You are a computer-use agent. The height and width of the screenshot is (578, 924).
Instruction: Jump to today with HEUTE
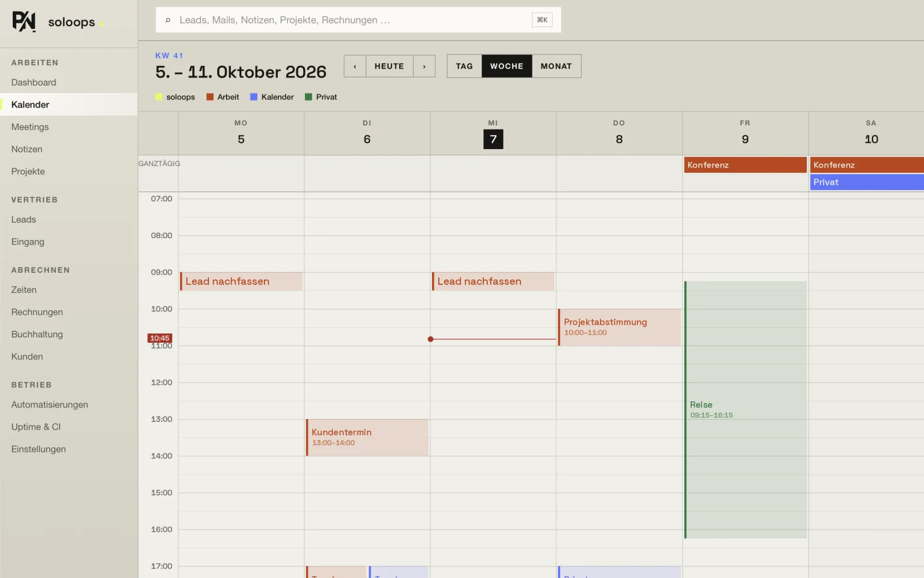click(x=389, y=66)
